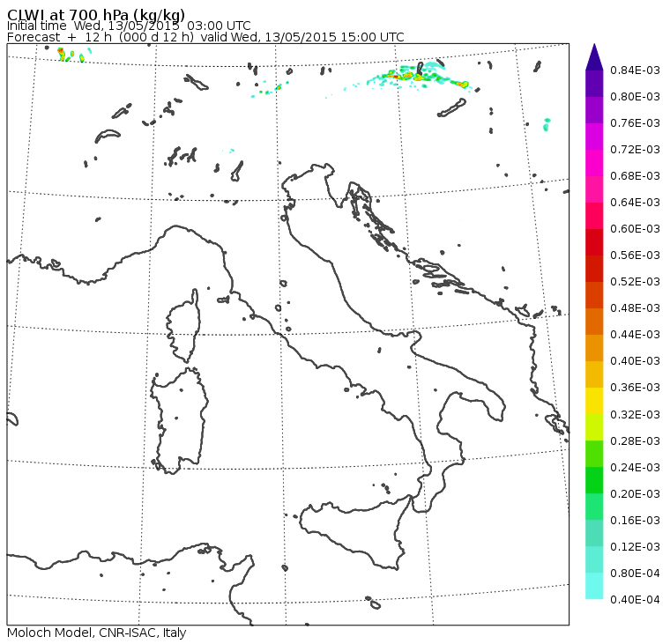Viewport: 670px width, 644px height.
Task: Click the 0.12E-03 colorbar label
Action: coord(635,547)
